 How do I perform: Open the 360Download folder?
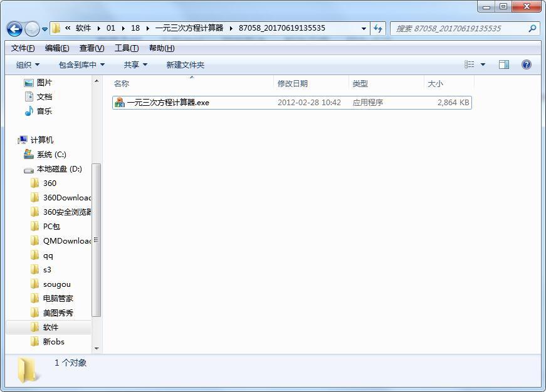coord(61,197)
